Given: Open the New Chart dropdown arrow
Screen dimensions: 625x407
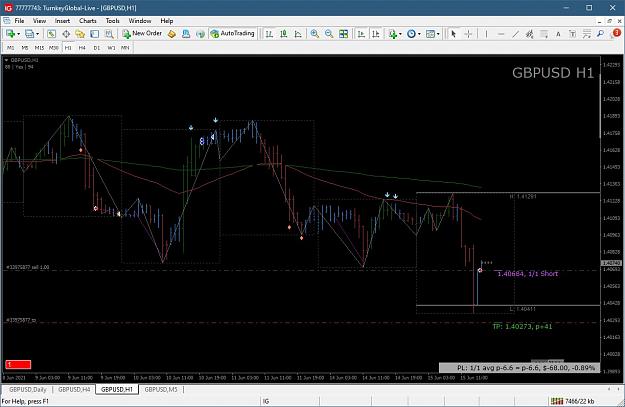Looking at the screenshot, I should [18, 34].
